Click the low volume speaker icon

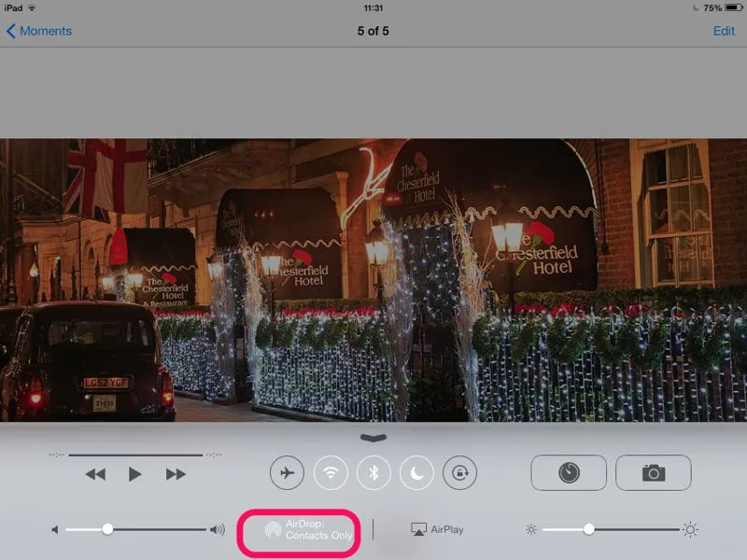[55, 529]
